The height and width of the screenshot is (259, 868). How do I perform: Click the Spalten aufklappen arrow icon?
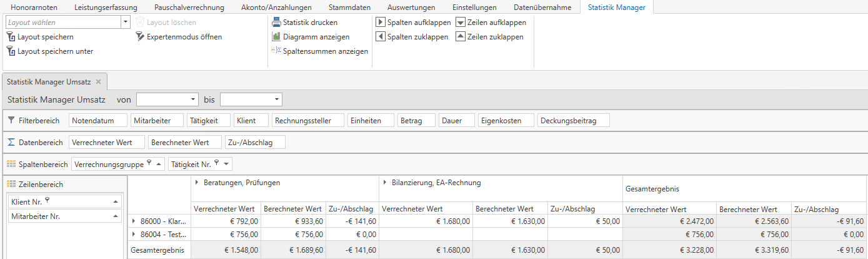[x=381, y=23]
